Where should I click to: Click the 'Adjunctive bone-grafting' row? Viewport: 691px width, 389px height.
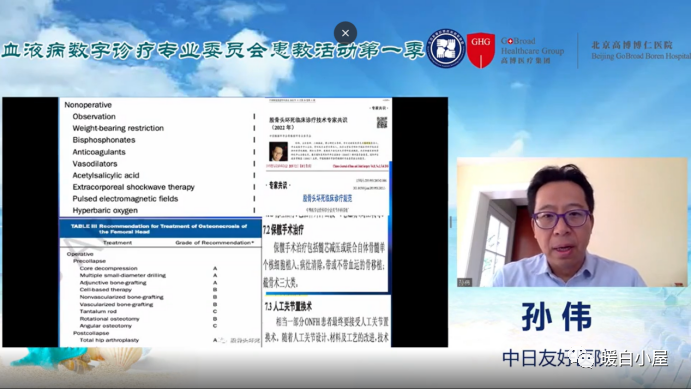point(149,283)
